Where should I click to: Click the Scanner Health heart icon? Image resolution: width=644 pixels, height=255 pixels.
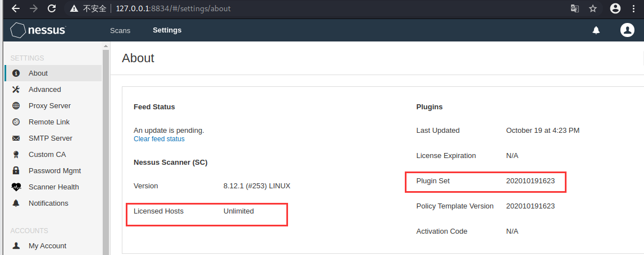click(x=16, y=187)
